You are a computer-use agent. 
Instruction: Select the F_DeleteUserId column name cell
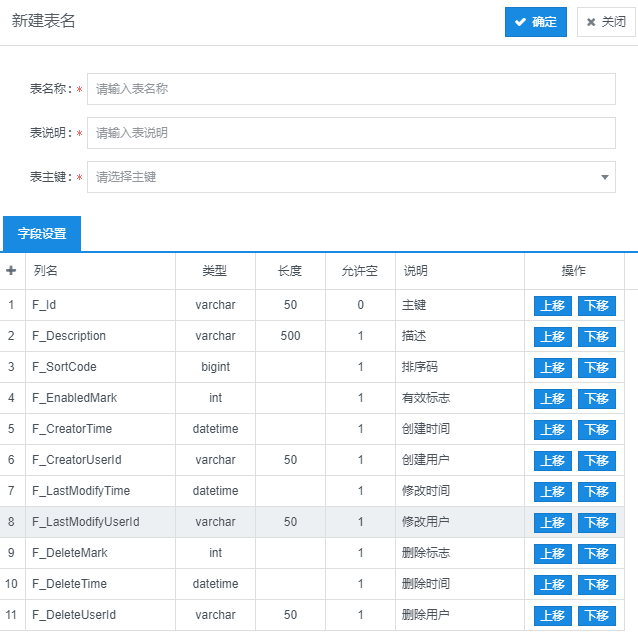(101, 615)
